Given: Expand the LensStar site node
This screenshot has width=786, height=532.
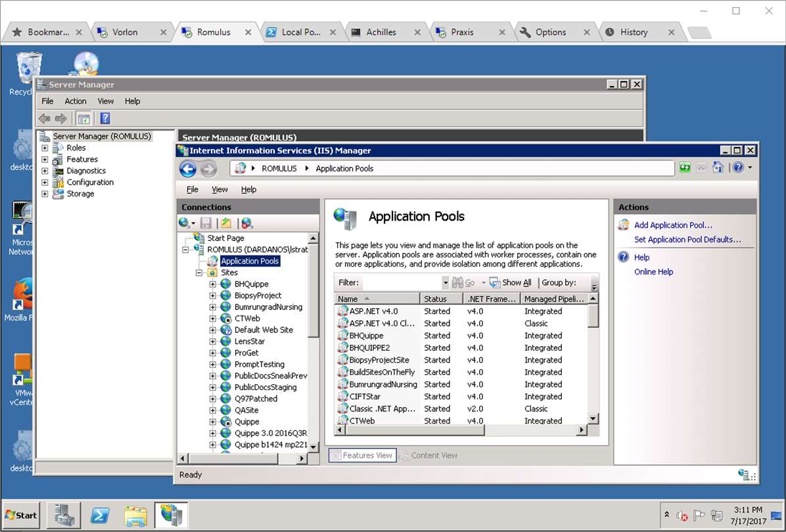Looking at the screenshot, I should pos(212,342).
